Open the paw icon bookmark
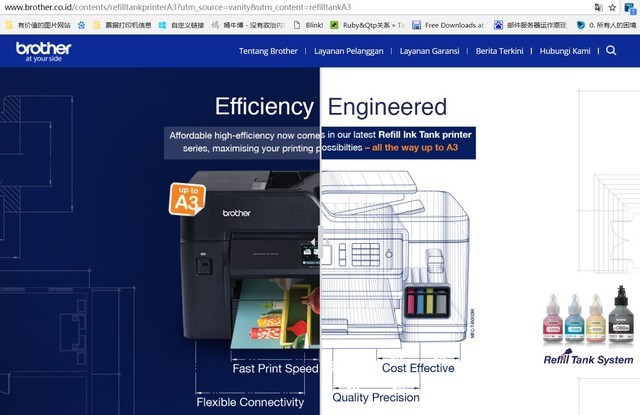This screenshot has height=415, width=640. pos(81,25)
